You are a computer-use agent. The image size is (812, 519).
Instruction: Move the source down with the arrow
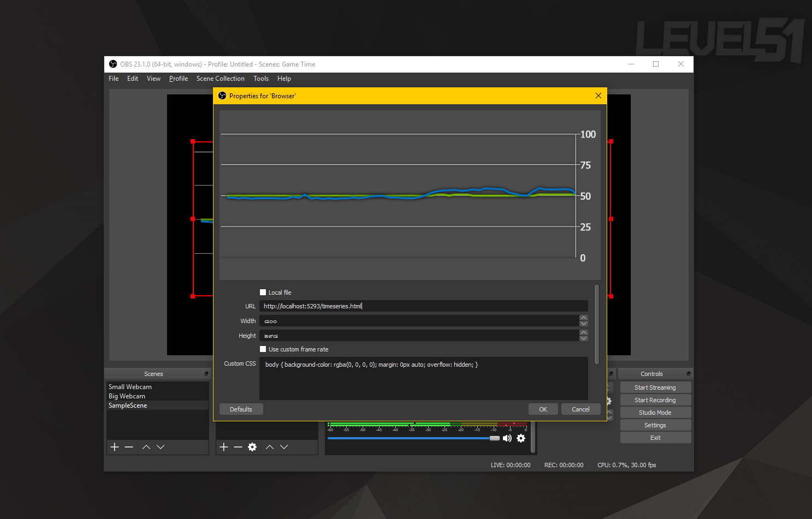(x=284, y=447)
